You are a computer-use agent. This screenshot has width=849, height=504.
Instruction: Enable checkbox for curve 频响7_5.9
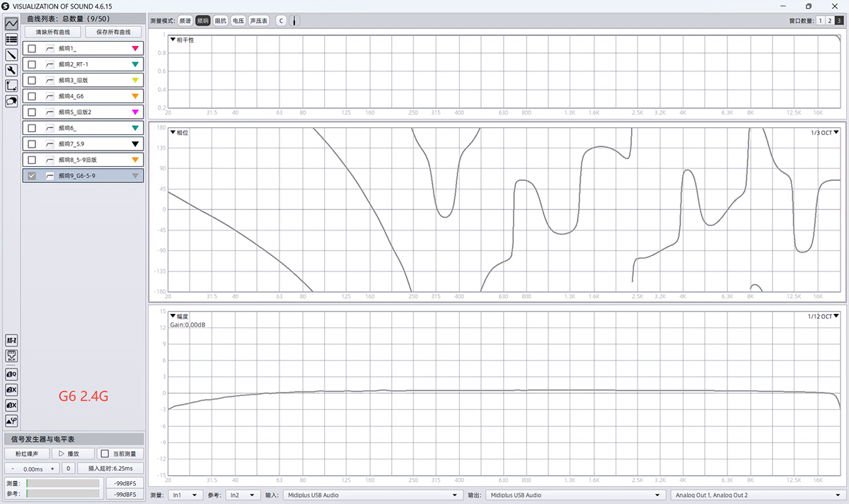coord(32,143)
